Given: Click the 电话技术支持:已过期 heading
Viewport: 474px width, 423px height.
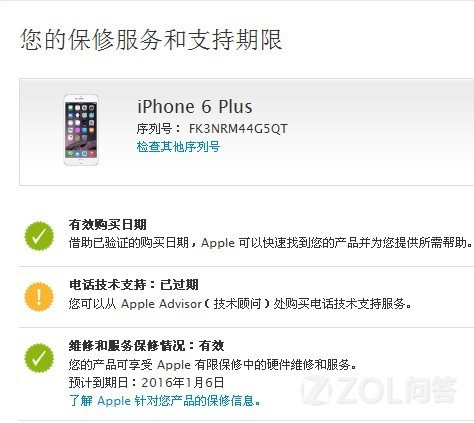Looking at the screenshot, I should [134, 285].
